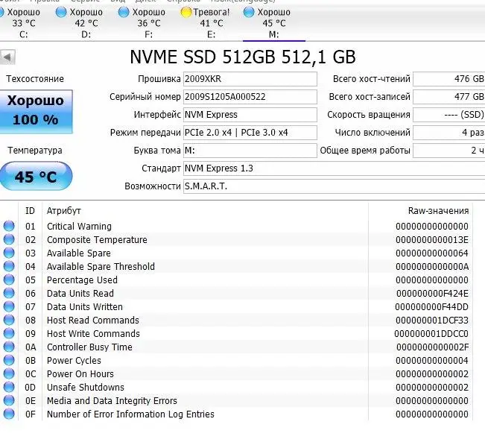Select the Composite Temperature attribute row

pos(237,240)
